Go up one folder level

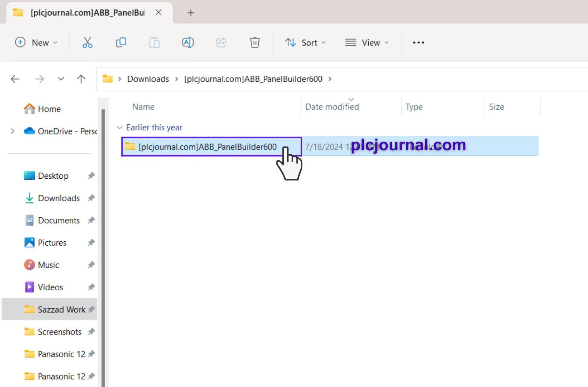click(x=81, y=79)
